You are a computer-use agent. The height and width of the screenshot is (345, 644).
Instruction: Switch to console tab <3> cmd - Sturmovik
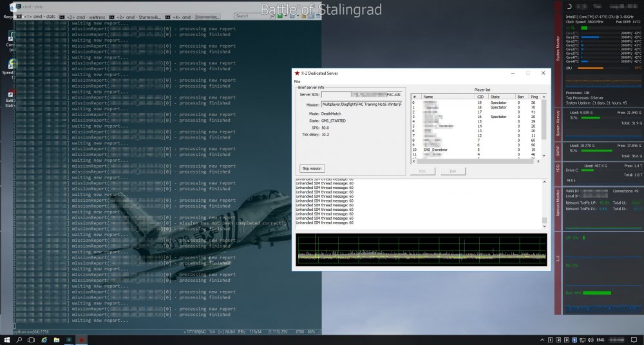[135, 17]
